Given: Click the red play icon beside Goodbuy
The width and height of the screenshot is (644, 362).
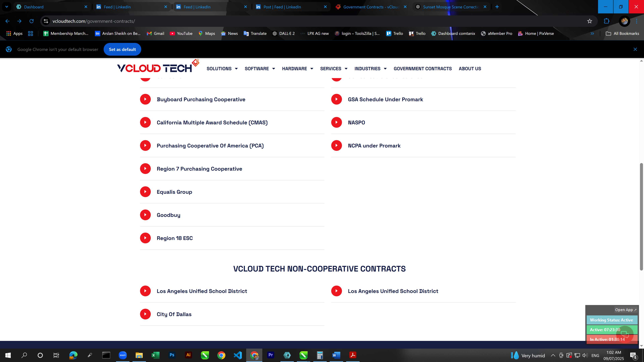Looking at the screenshot, I should [x=145, y=215].
